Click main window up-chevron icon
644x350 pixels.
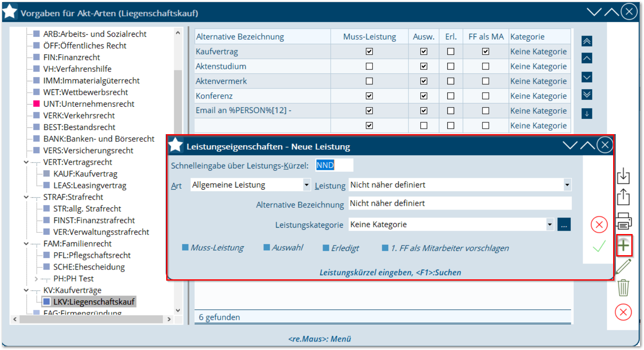[611, 12]
